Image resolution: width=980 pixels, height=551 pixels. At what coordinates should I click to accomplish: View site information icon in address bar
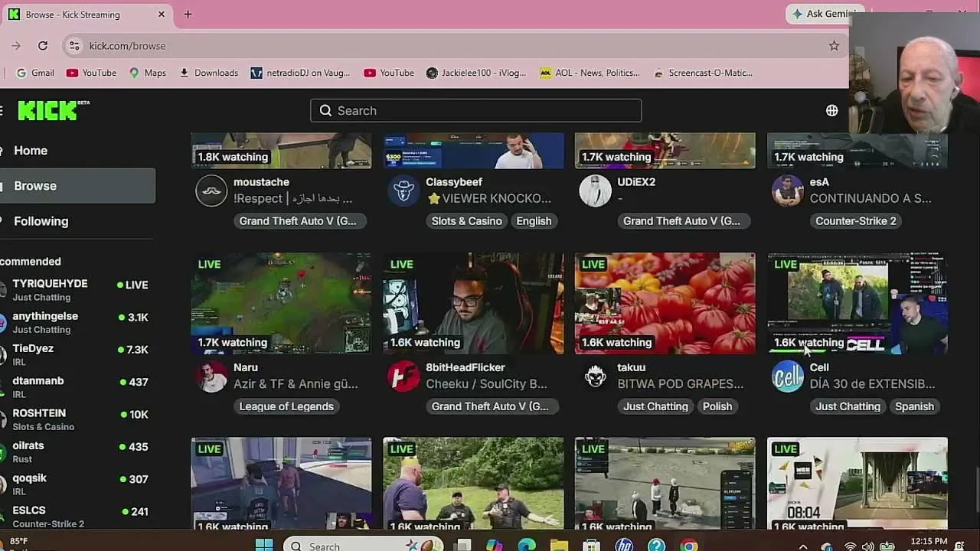(x=74, y=46)
